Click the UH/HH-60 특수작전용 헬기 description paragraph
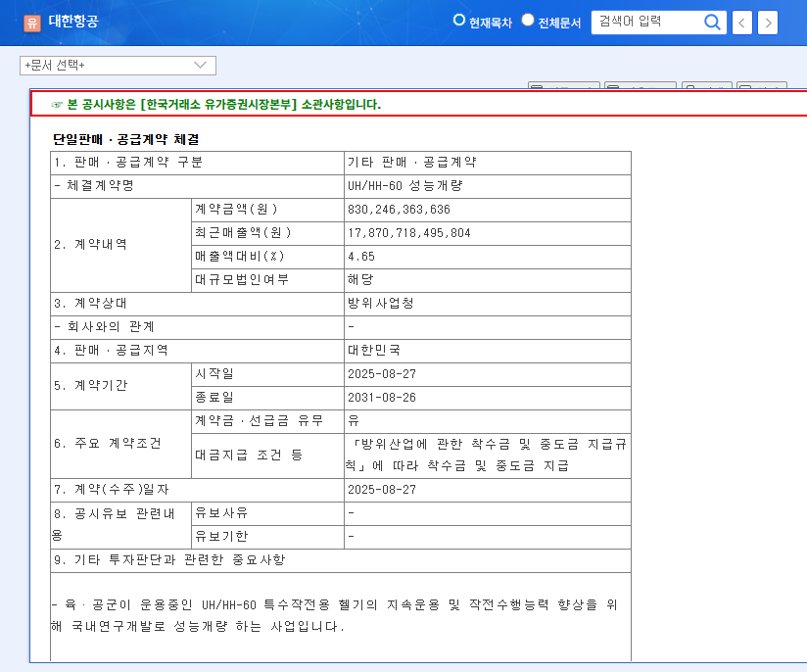The width and height of the screenshot is (807, 672). tap(335, 615)
